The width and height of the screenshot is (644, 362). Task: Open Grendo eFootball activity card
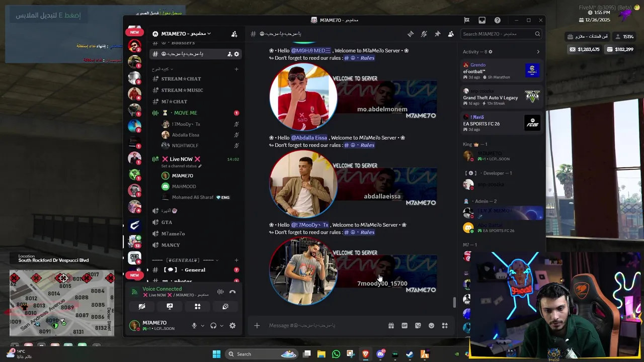tap(502, 71)
